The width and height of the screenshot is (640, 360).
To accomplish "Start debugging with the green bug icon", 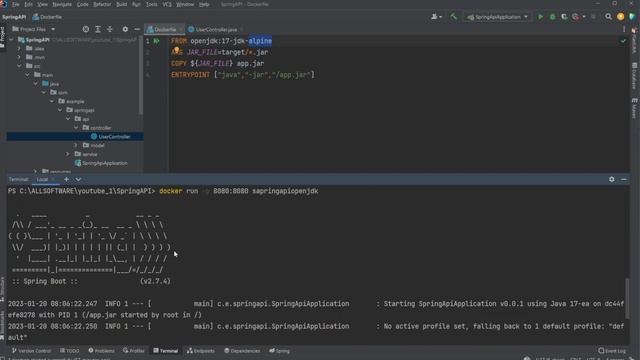I will point(552,17).
